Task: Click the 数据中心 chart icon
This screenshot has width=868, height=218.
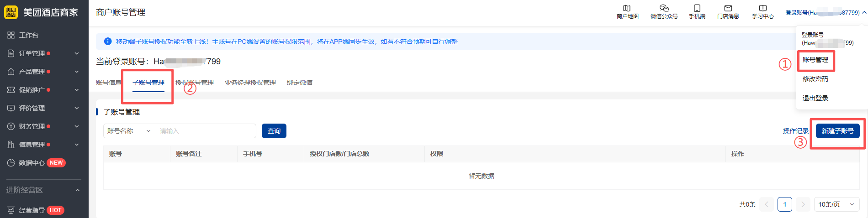Action: tap(11, 163)
